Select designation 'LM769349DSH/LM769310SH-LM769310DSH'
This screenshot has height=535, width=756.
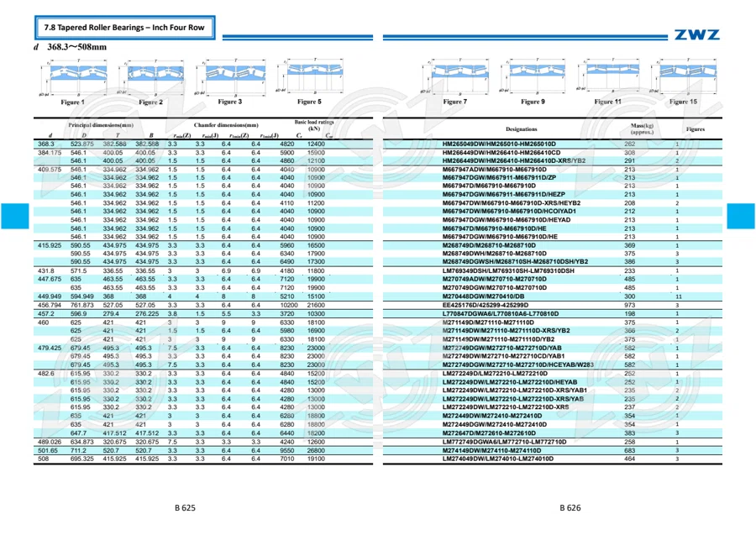coord(508,271)
